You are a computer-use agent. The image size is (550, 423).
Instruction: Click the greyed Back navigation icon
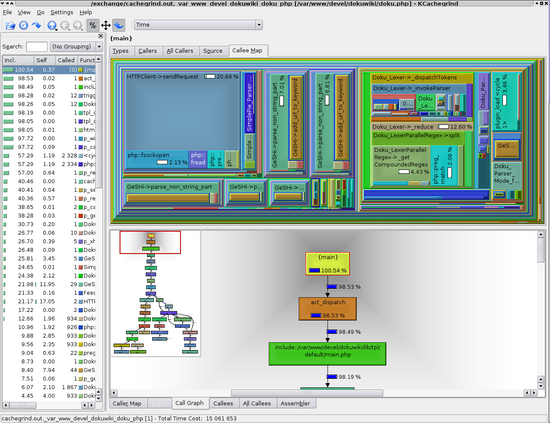coord(65,25)
